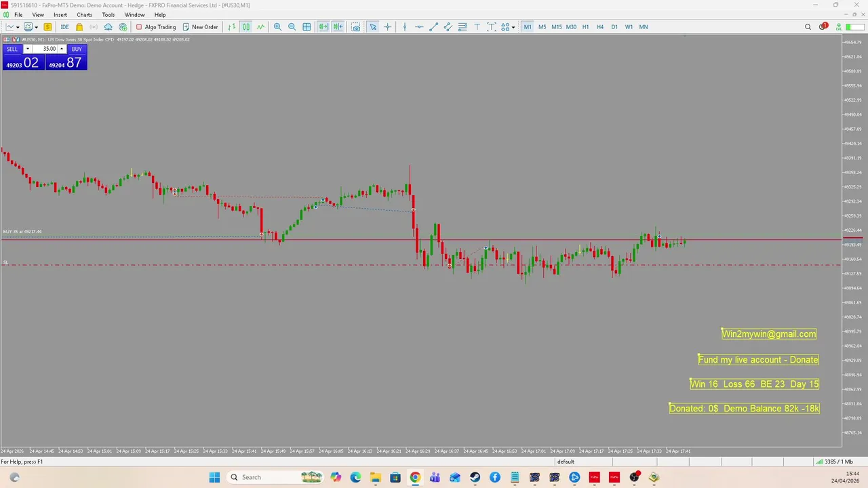The image size is (868, 488).
Task: Toggle chart shift from right border
Action: tap(338, 27)
